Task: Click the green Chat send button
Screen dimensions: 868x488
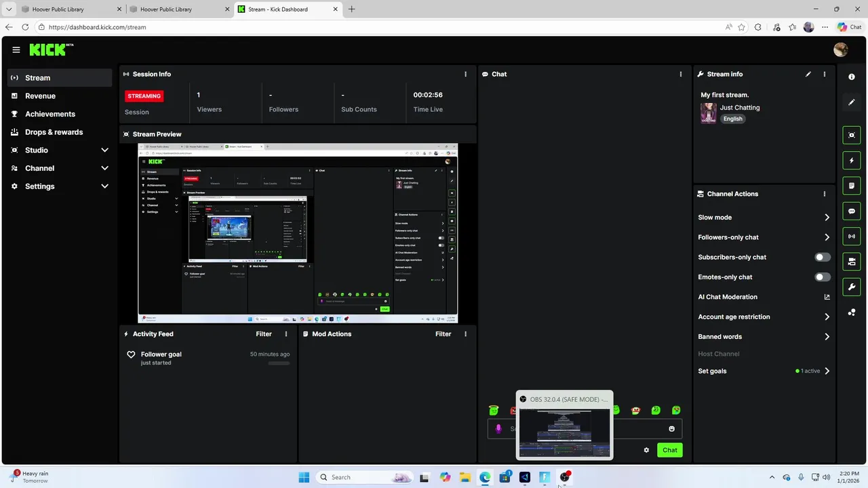Action: [669, 450]
